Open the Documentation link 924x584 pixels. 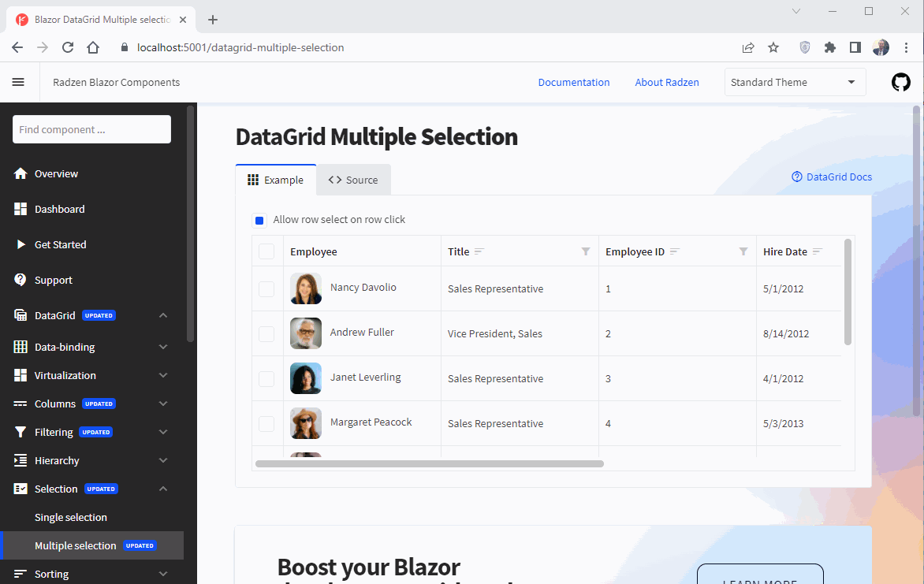click(574, 83)
